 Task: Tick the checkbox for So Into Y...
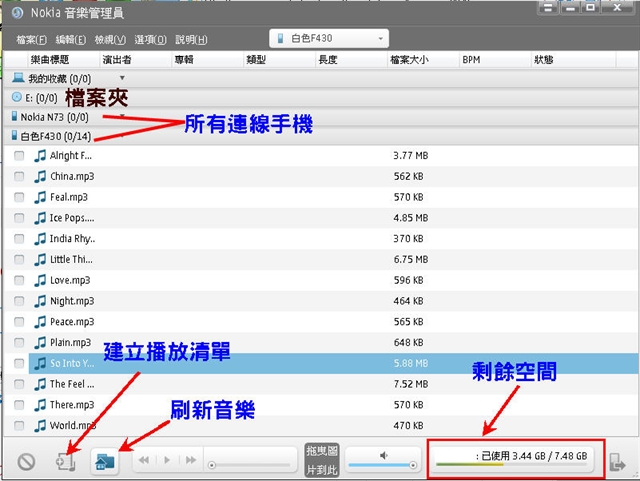19,363
